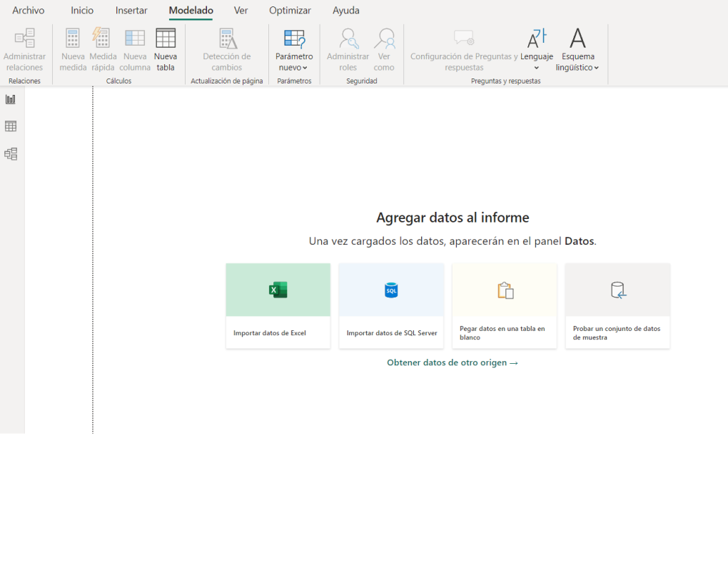Open the Ayuda tab
Image resolution: width=728 pixels, height=585 pixels.
(x=346, y=10)
